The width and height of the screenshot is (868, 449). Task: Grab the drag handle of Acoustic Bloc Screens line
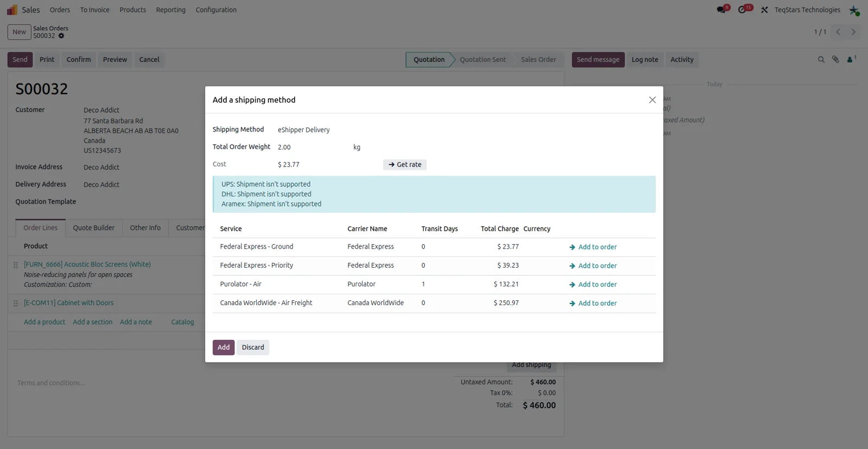[x=16, y=265]
